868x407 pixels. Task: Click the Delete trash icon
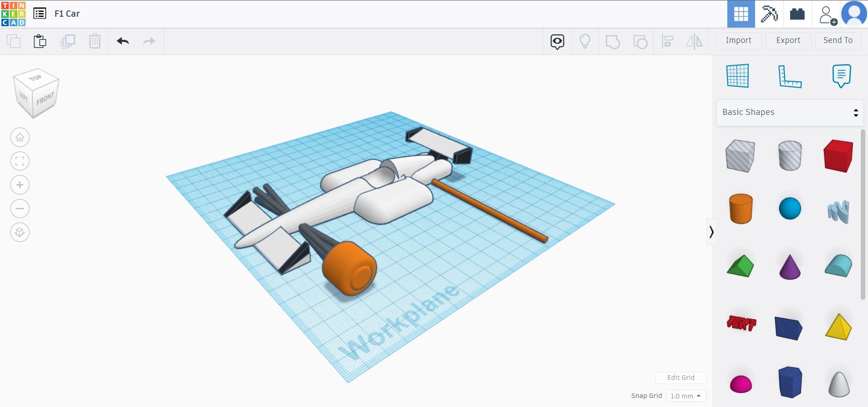(95, 41)
